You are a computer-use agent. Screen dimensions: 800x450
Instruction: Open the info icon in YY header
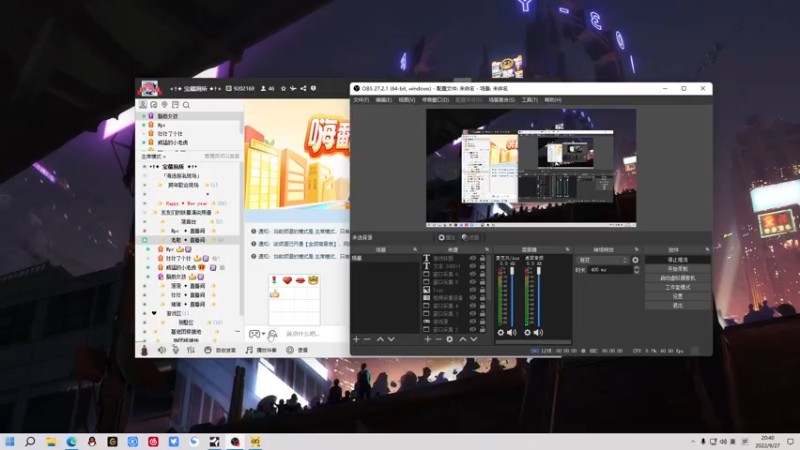[313, 88]
